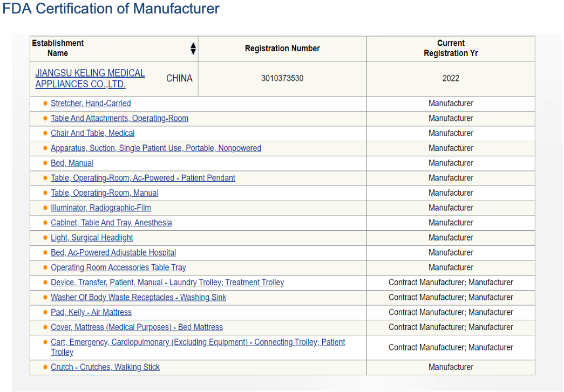Open Light, Surgical Headlight link
Viewport: 564px width, 392px height.
[x=92, y=238]
